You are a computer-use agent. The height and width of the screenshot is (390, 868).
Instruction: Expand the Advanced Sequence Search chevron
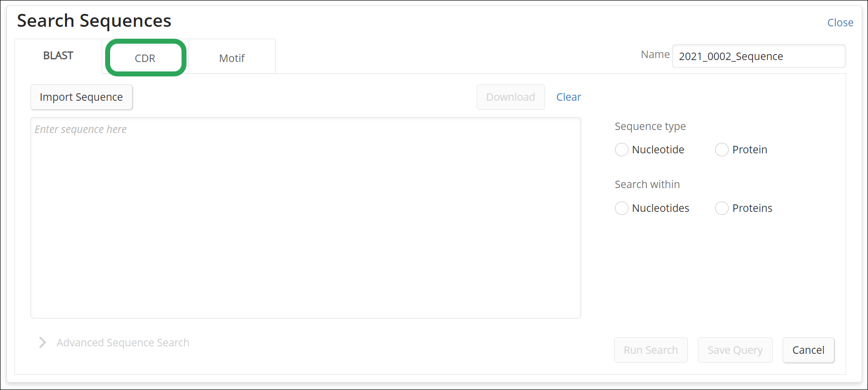pos(43,343)
